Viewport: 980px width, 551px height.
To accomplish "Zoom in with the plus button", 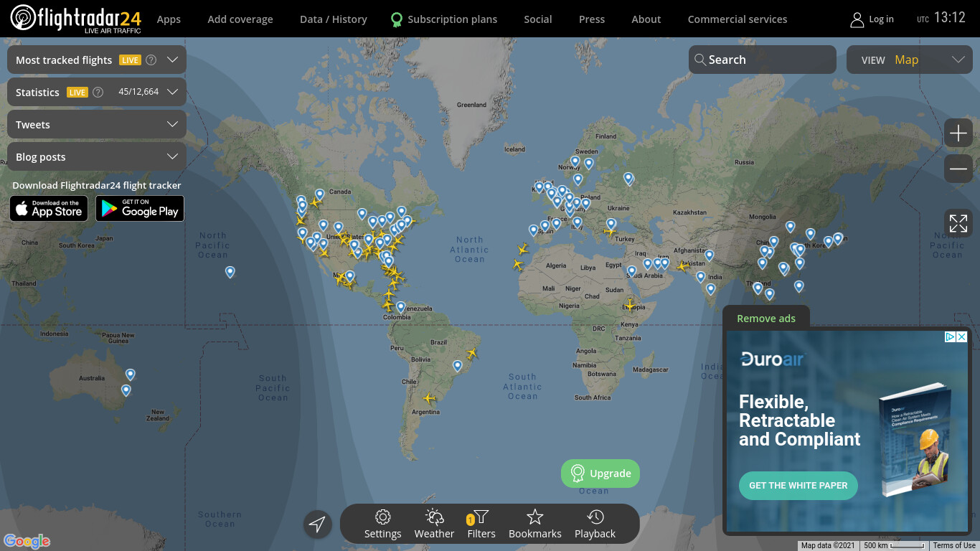I will point(958,133).
